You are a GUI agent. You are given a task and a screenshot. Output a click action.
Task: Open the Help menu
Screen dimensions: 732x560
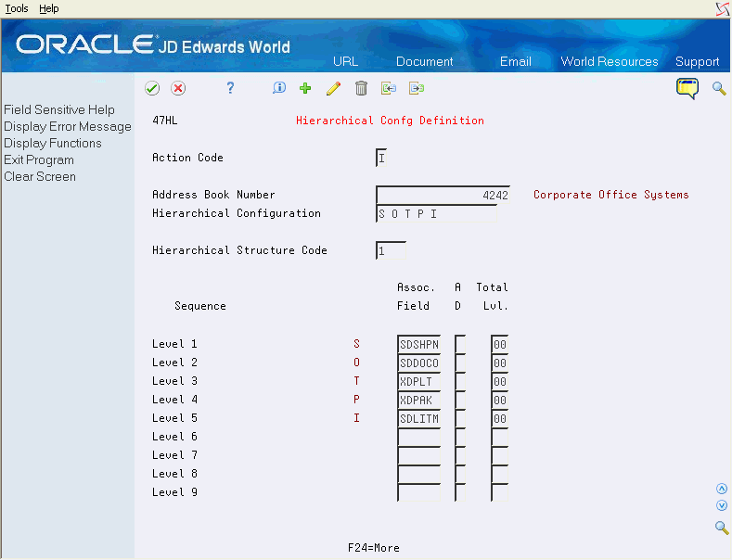coord(49,8)
